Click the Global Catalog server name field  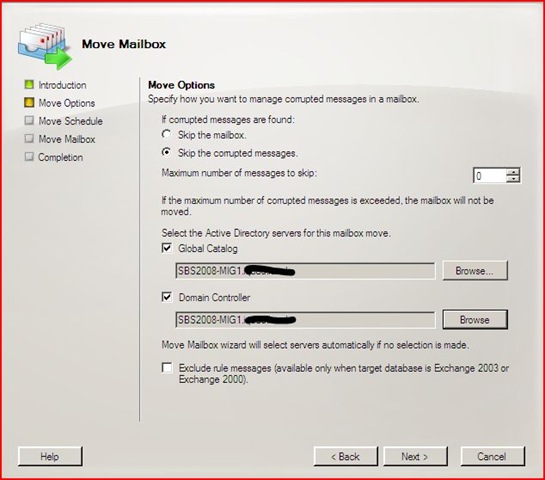(305, 271)
